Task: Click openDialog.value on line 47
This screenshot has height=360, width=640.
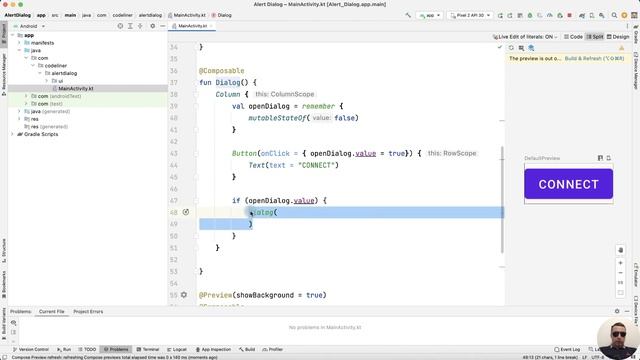Action: [281, 200]
